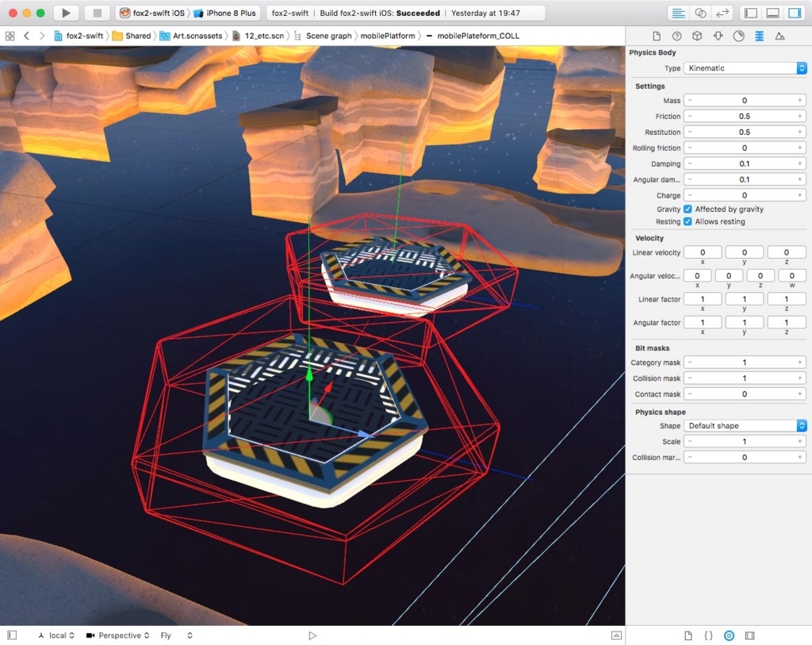812x645 pixels.
Task: Increase the Angular damping value
Action: click(x=799, y=179)
